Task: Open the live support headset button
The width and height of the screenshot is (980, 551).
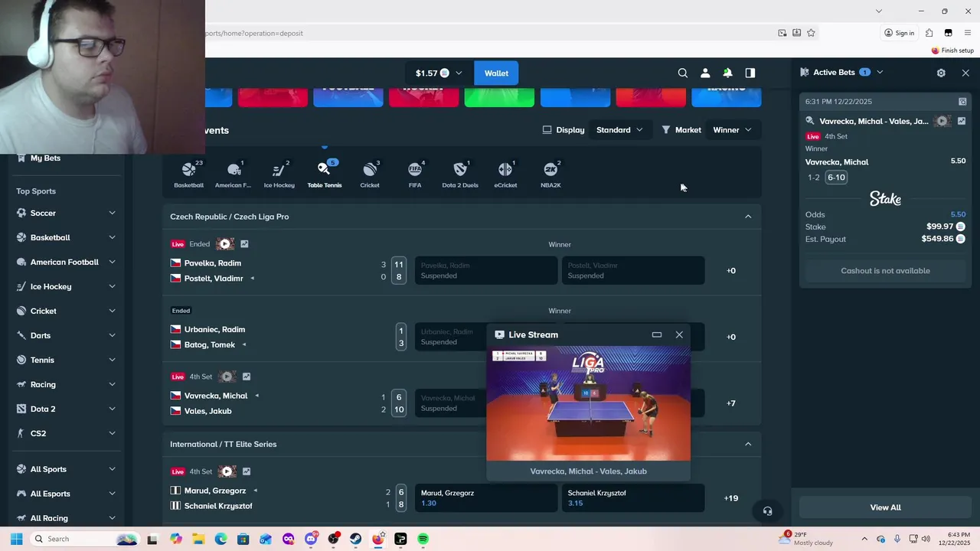Action: pyautogui.click(x=767, y=511)
